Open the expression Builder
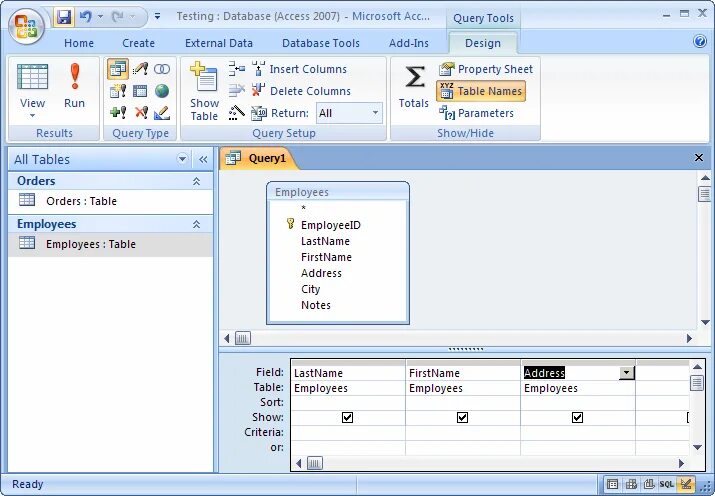715x496 pixels. [x=237, y=113]
